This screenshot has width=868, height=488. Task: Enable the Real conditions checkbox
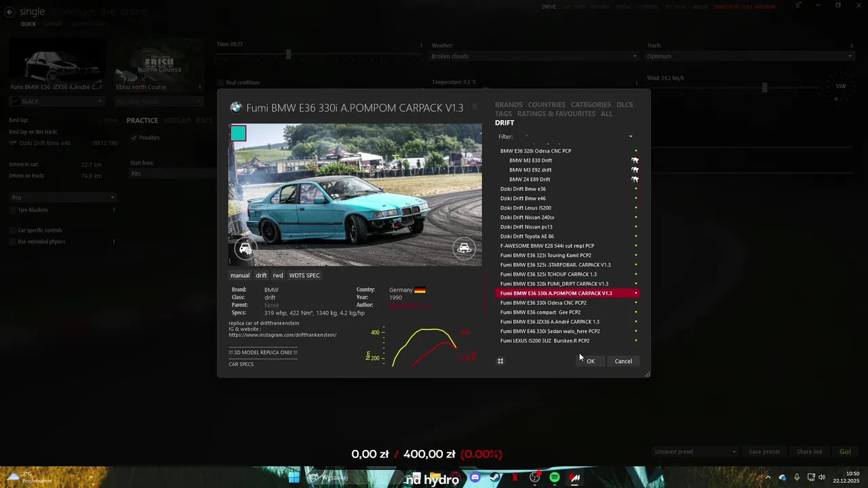click(x=220, y=83)
